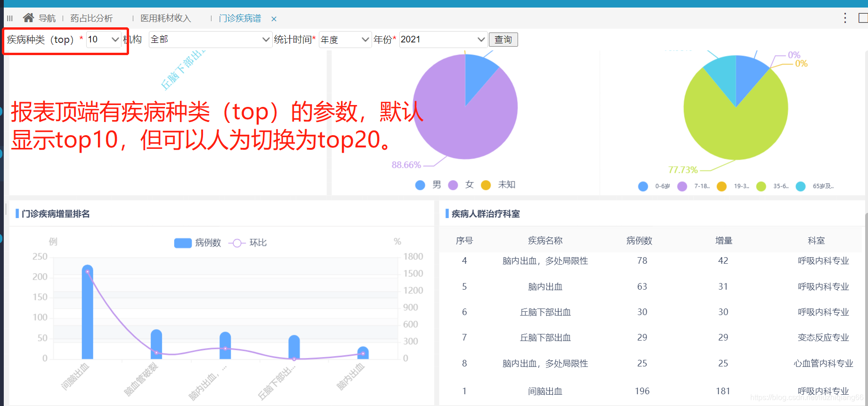Click 心血管内科专业 in row 8
Image resolution: width=868 pixels, height=406 pixels.
tap(823, 364)
